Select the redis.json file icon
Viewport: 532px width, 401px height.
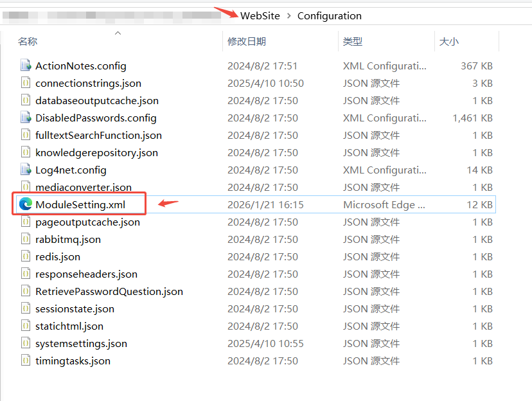click(x=26, y=256)
